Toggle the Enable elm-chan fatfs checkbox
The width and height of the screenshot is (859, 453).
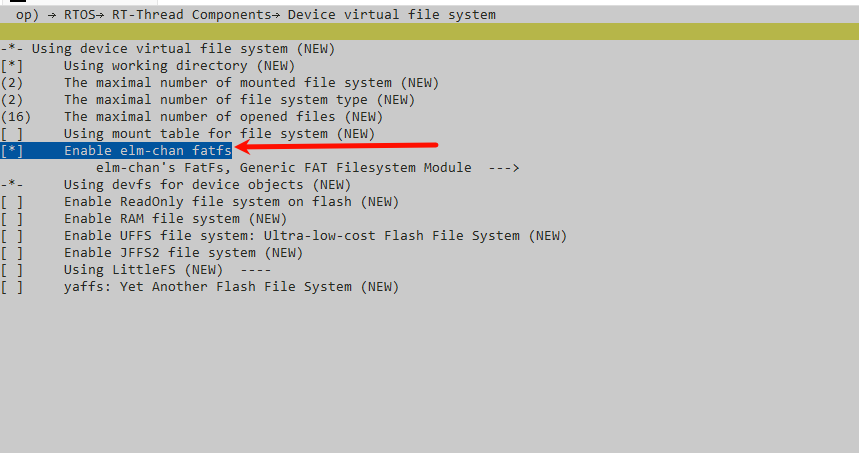tap(12, 151)
